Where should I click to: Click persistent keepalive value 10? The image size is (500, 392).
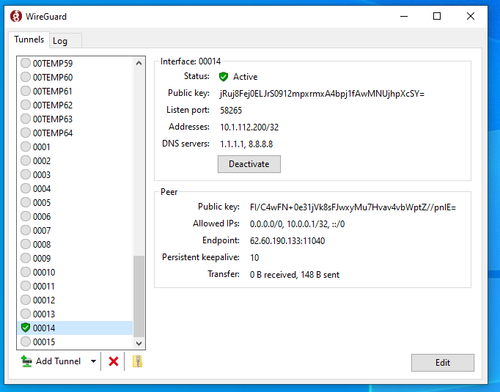[254, 258]
